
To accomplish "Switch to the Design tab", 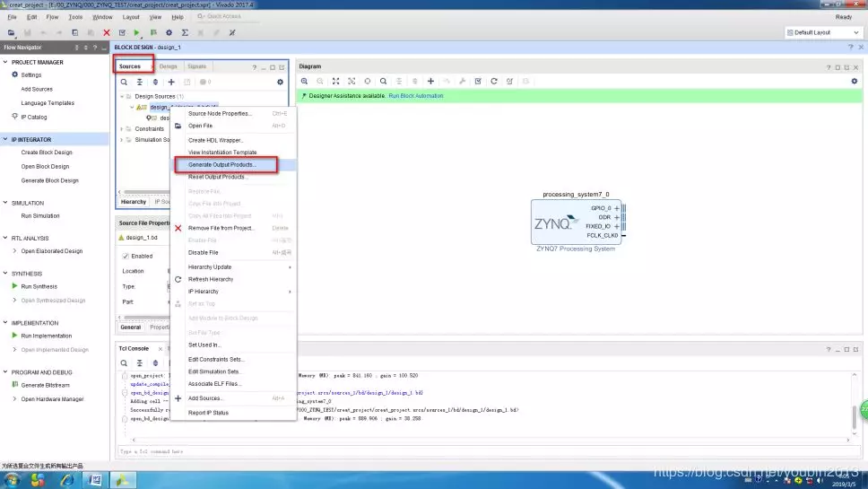I will click(169, 66).
